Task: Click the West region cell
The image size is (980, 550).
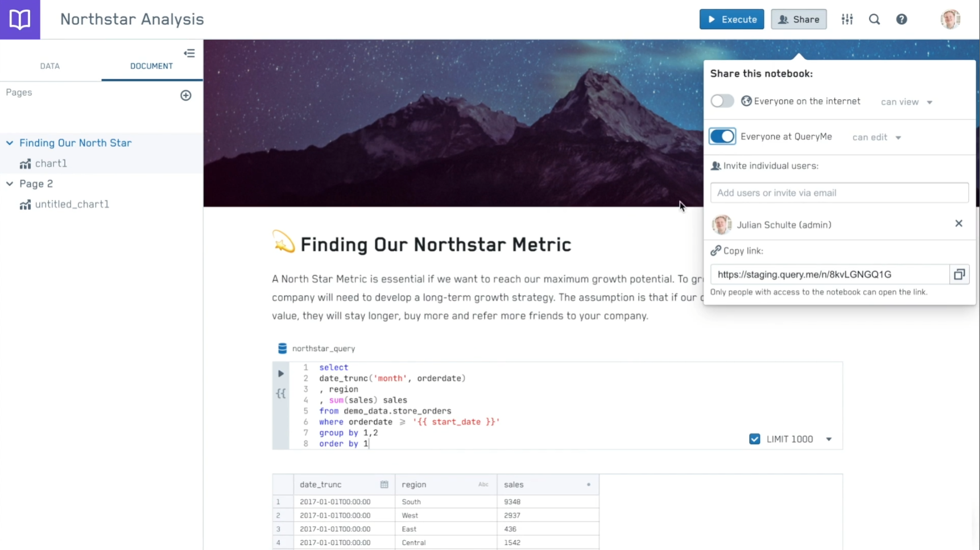Action: point(446,515)
